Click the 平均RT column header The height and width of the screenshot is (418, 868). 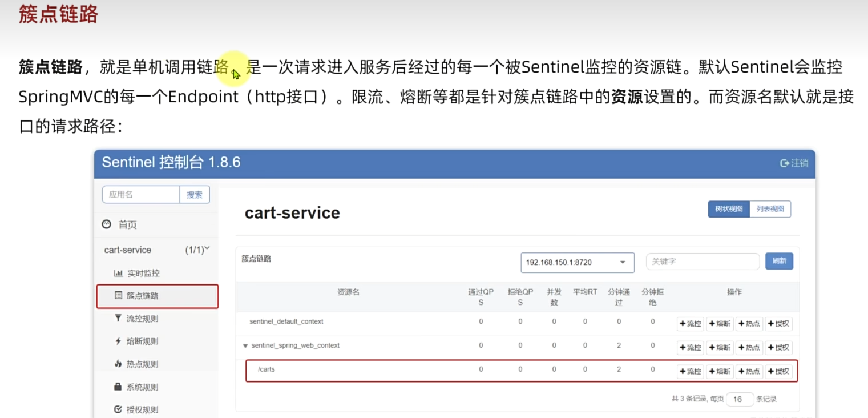tap(585, 292)
